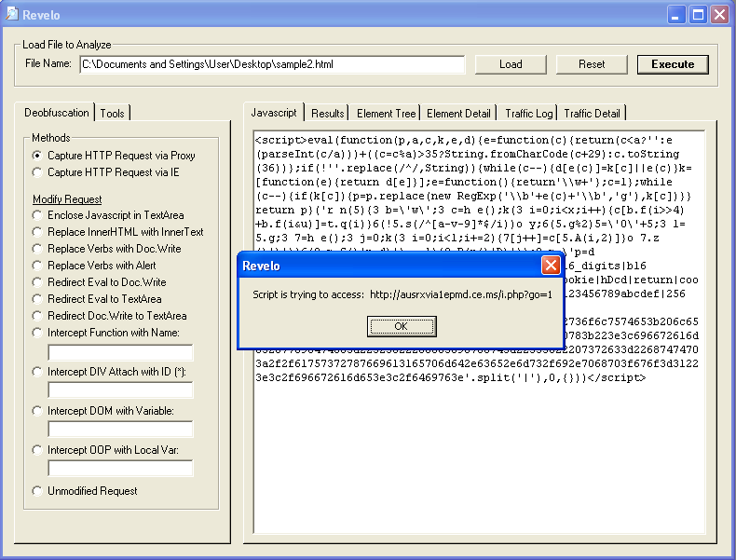736x560 pixels.
Task: Switch to the Tools tab
Action: (112, 114)
